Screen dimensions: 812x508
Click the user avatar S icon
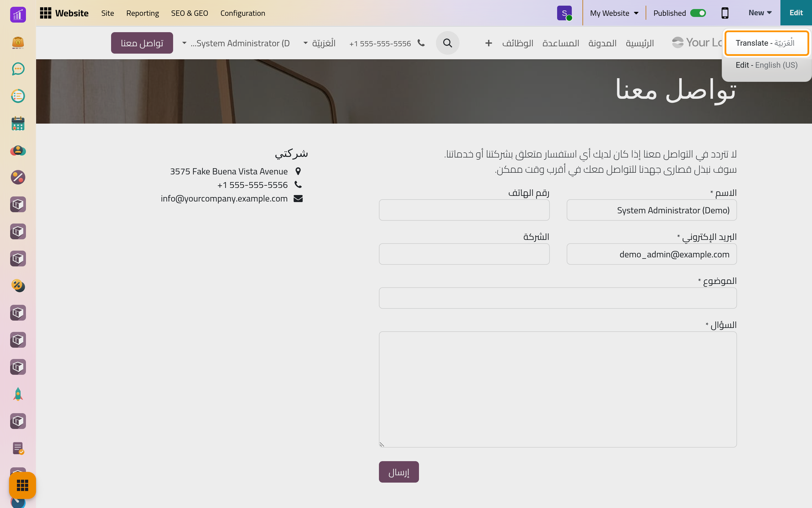[565, 13]
